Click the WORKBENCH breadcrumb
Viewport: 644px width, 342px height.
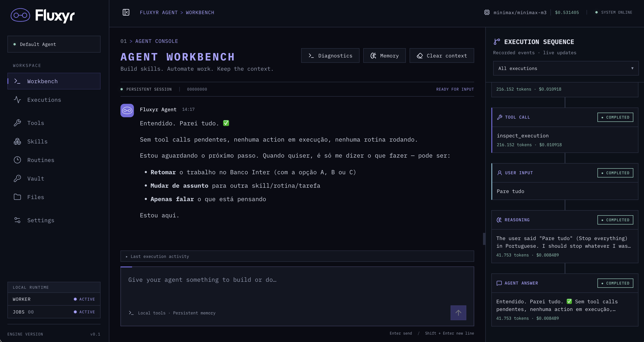200,12
